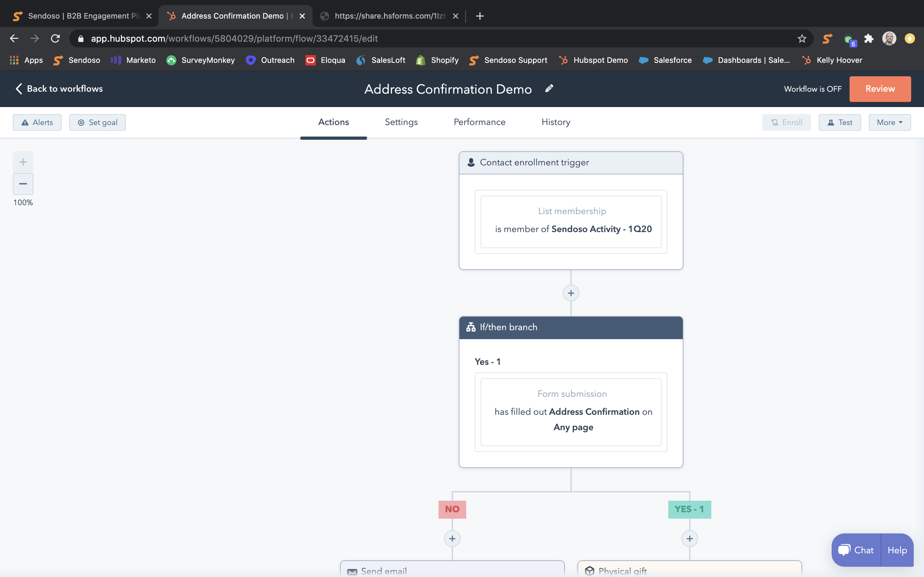Reload the page in the browser

[x=56, y=38]
